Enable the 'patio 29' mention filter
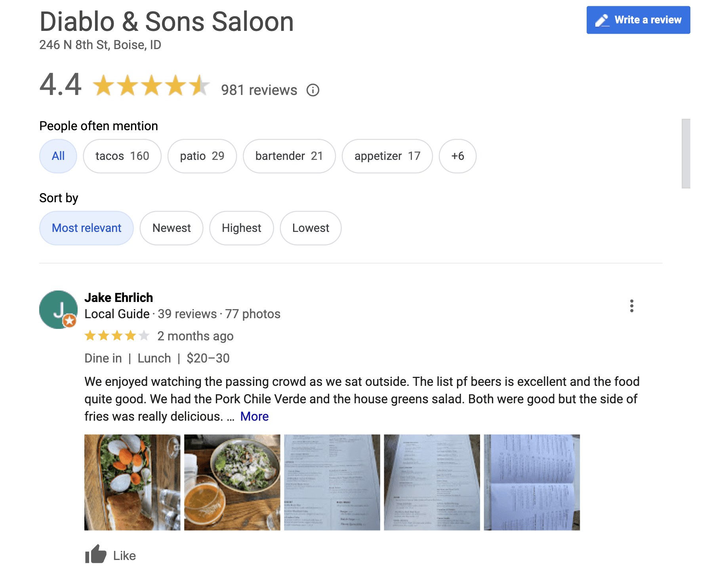The image size is (728, 577). 202,156
